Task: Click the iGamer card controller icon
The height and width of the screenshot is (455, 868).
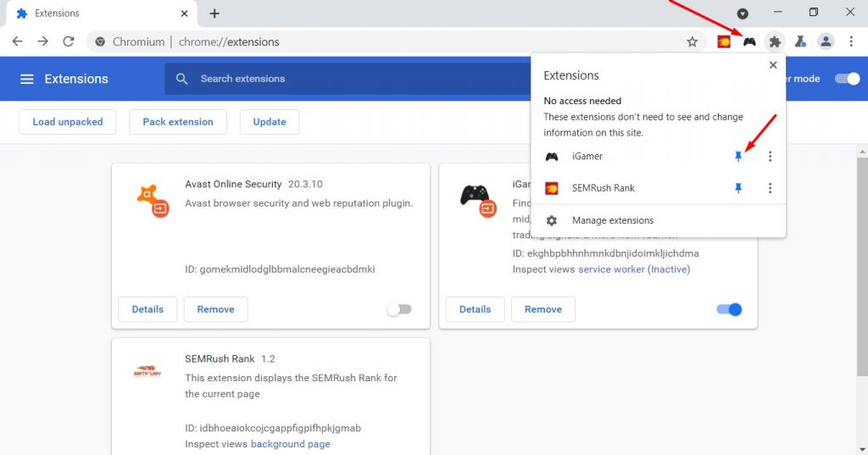Action: pos(478,200)
